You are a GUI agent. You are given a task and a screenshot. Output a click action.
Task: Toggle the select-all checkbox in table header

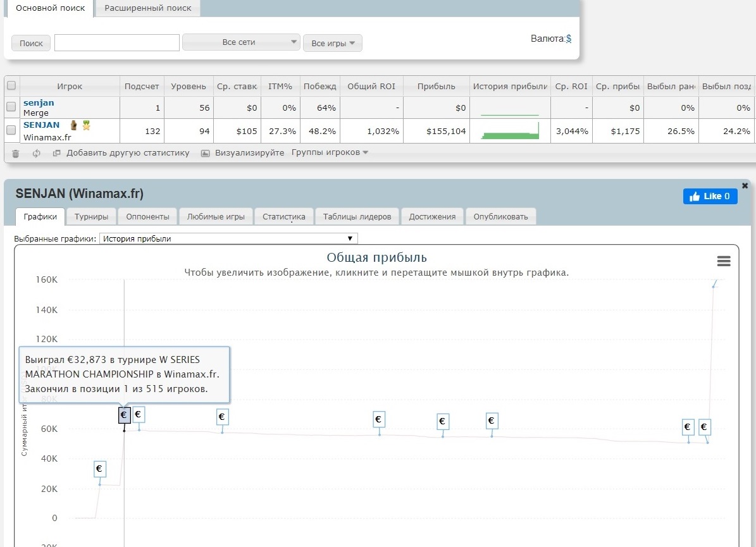point(11,86)
